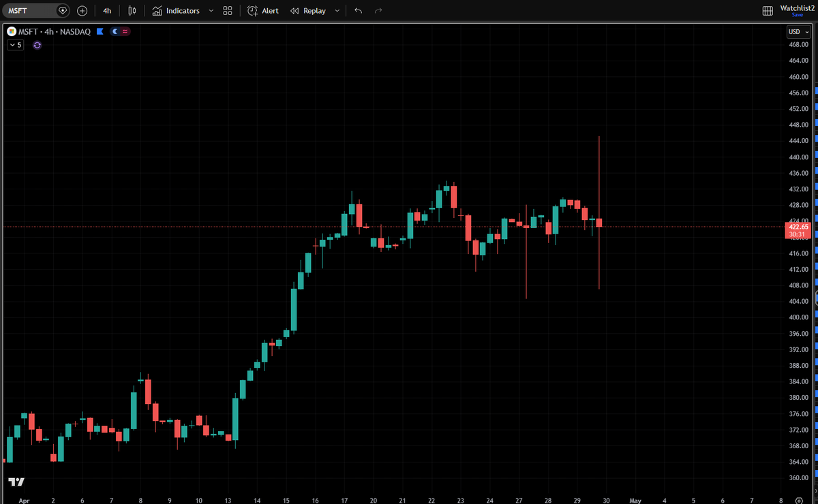Click the May label on time axis
Screen dimensions: 818x504
tap(635, 500)
